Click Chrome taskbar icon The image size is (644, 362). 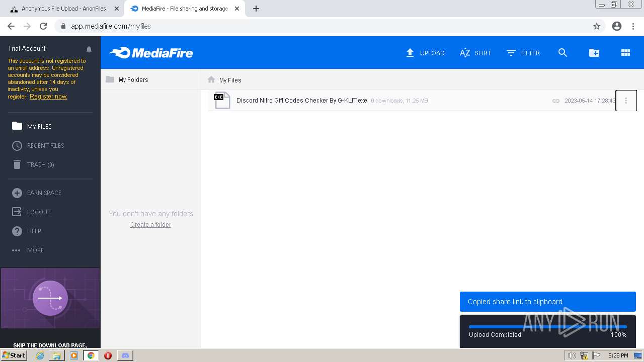tap(91, 355)
